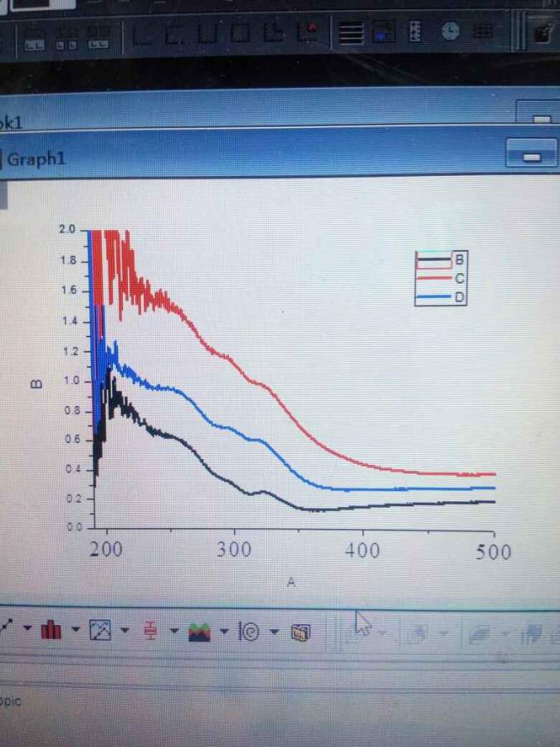The width and height of the screenshot is (560, 747).
Task: Click the grid icon right of the clock
Action: point(482,31)
